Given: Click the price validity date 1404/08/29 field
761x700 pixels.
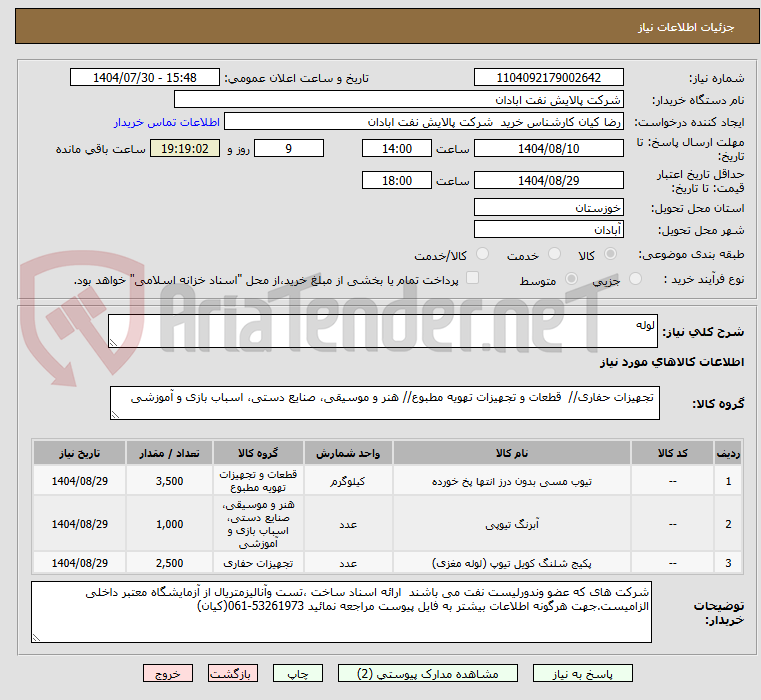Looking at the screenshot, I should pos(548,181).
